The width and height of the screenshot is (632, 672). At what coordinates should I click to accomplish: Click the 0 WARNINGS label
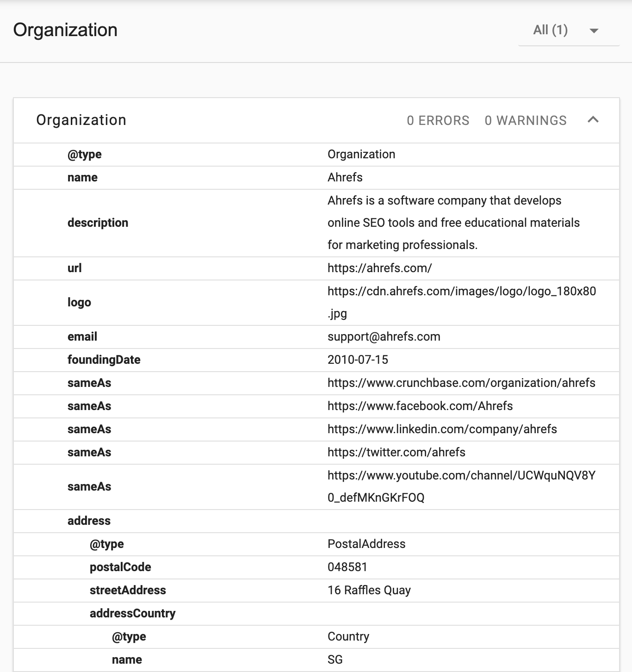pyautogui.click(x=526, y=120)
